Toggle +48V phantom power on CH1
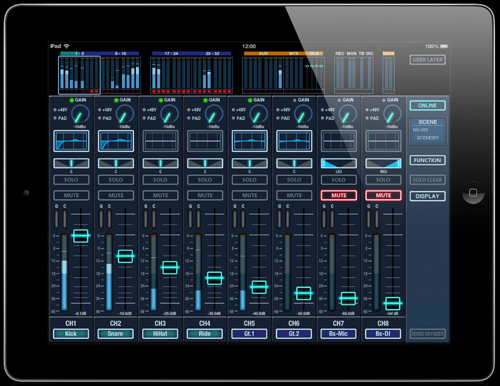This screenshot has height=386, width=500. coord(60,110)
